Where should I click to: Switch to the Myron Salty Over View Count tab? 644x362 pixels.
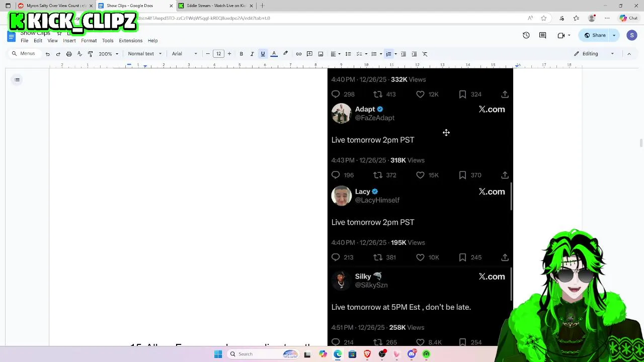click(x=54, y=6)
